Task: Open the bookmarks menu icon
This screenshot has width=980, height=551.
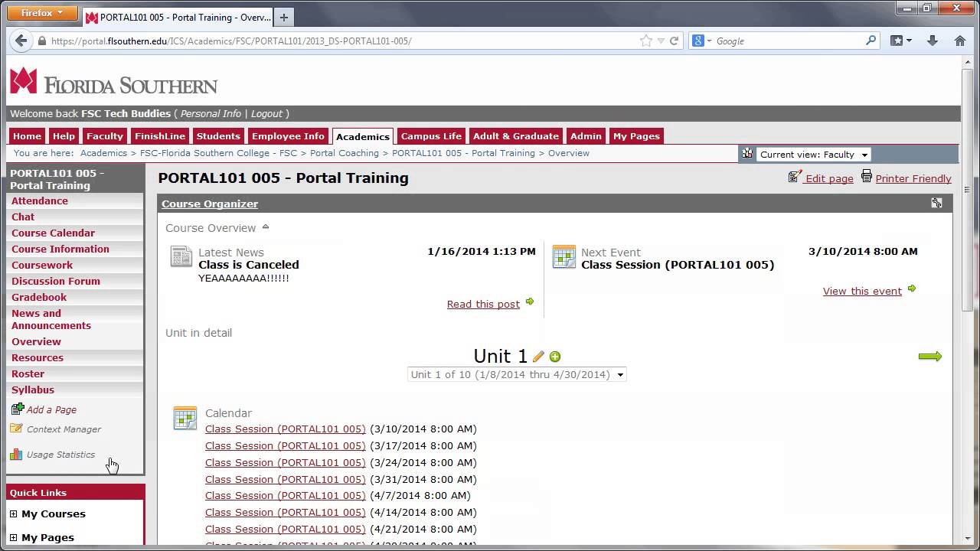Action: coord(900,41)
